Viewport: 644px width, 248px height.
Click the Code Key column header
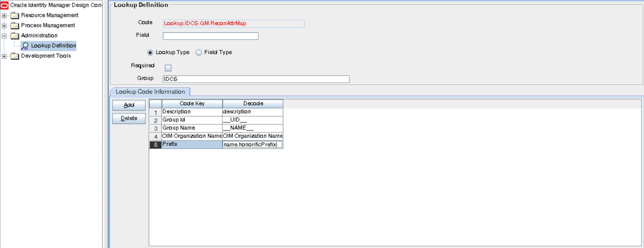pos(192,103)
